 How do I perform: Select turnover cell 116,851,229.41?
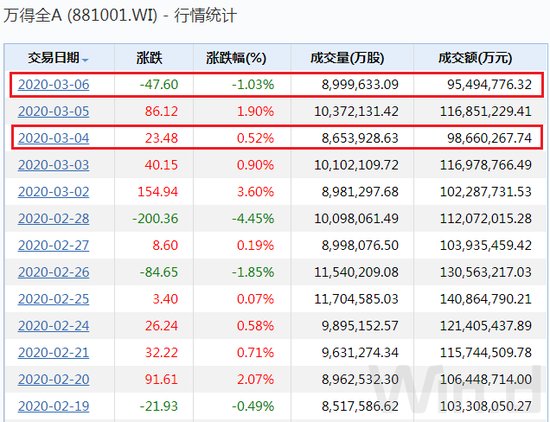[486, 111]
